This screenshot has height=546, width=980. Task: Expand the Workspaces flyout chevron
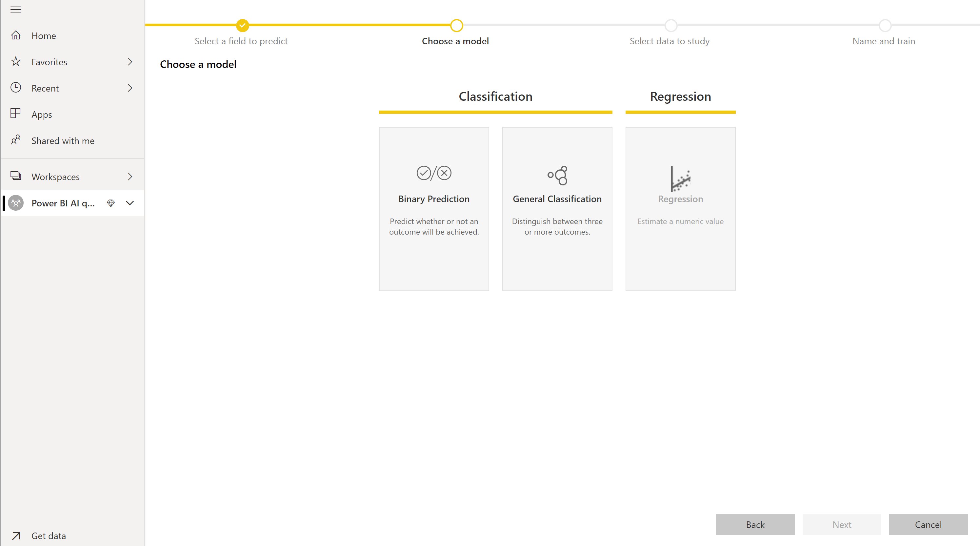(130, 177)
